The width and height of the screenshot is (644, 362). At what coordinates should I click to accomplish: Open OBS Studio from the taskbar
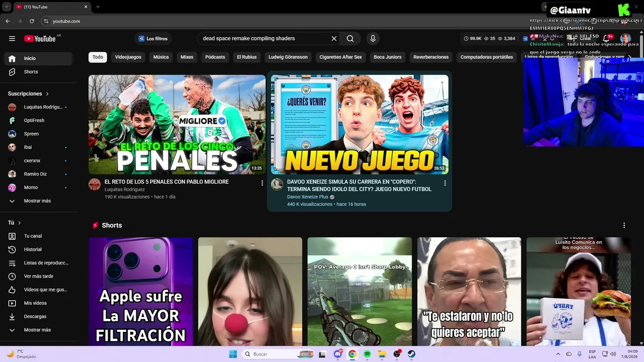point(397,354)
